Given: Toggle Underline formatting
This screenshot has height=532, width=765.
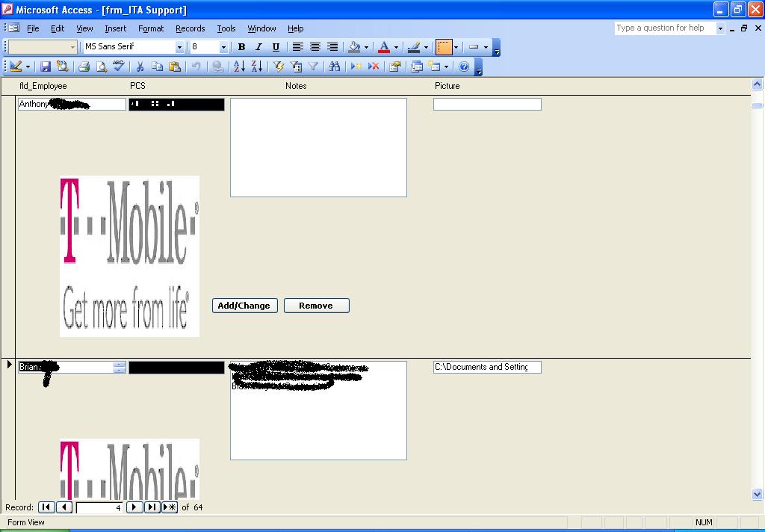Looking at the screenshot, I should point(276,47).
